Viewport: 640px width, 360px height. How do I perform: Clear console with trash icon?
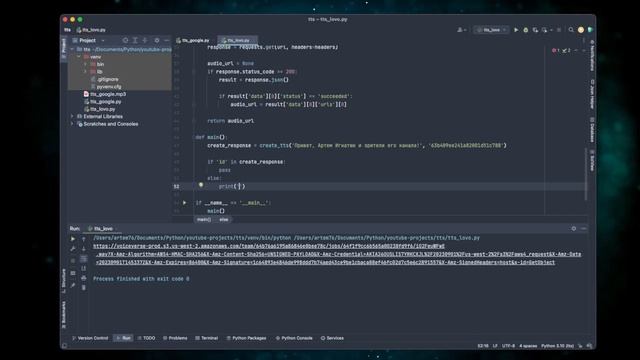coord(84,288)
